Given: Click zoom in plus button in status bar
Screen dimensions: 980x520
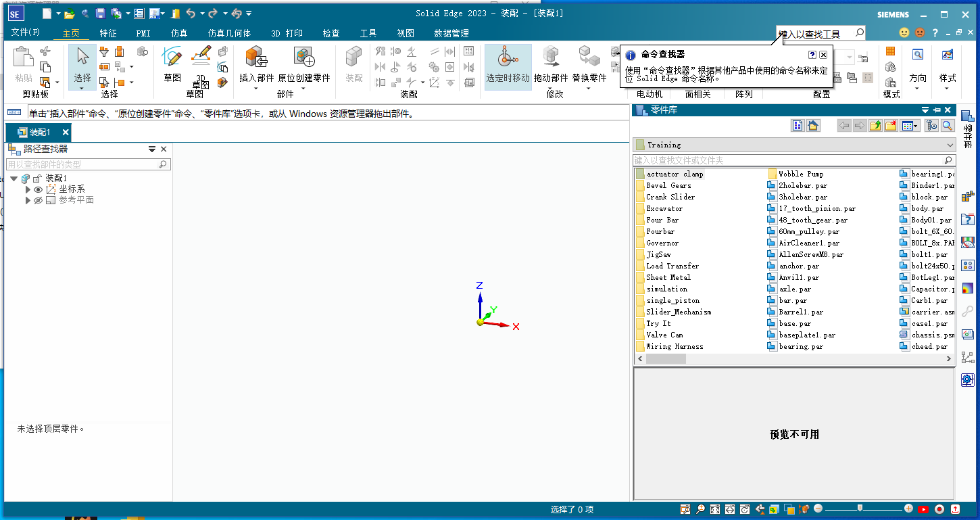Looking at the screenshot, I should [x=908, y=509].
